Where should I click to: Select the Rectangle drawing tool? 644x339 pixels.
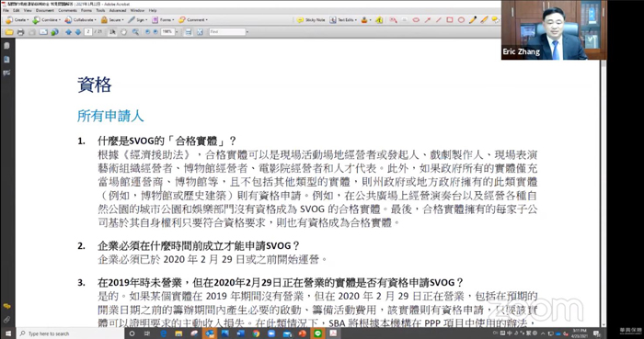coord(450,19)
